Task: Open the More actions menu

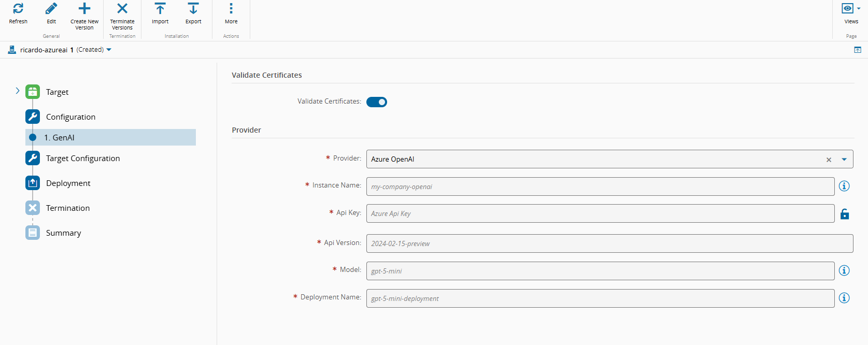Action: tap(231, 9)
